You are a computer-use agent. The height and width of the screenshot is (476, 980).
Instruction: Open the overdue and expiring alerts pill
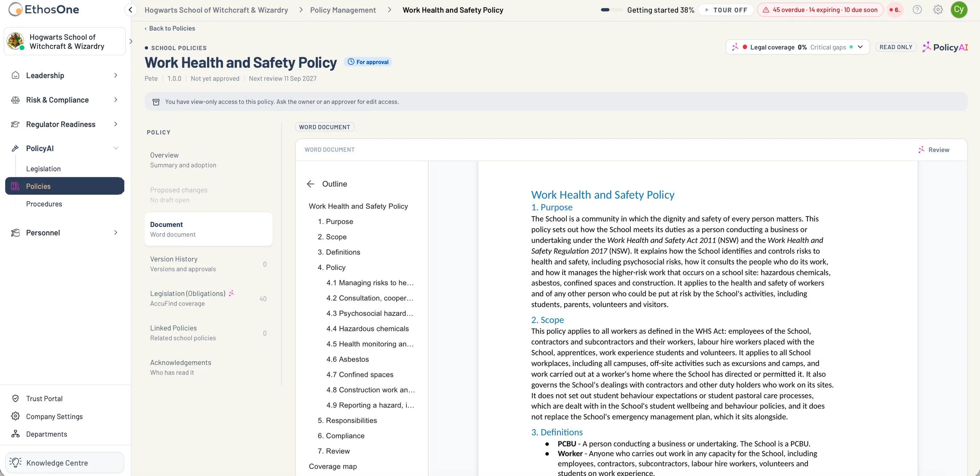tap(820, 10)
